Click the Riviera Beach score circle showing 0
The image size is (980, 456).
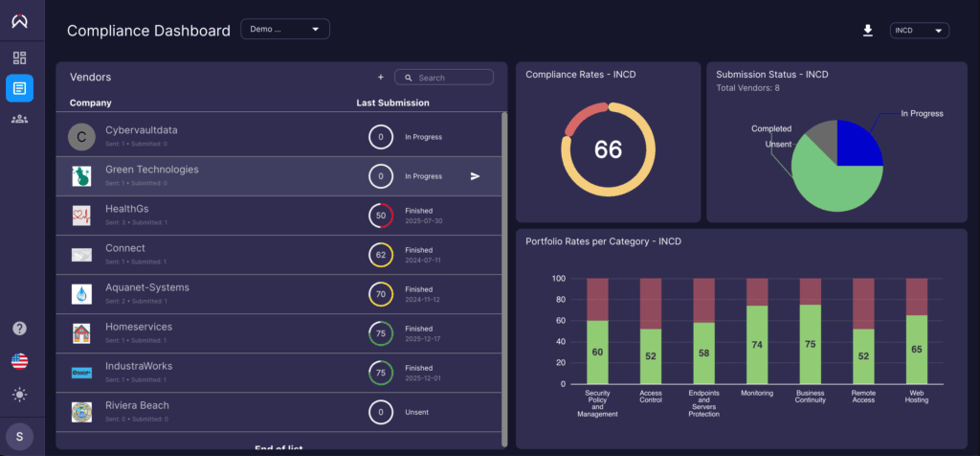(x=381, y=412)
